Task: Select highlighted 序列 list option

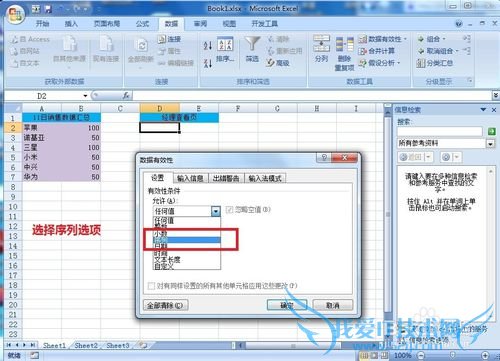Action: pos(187,240)
